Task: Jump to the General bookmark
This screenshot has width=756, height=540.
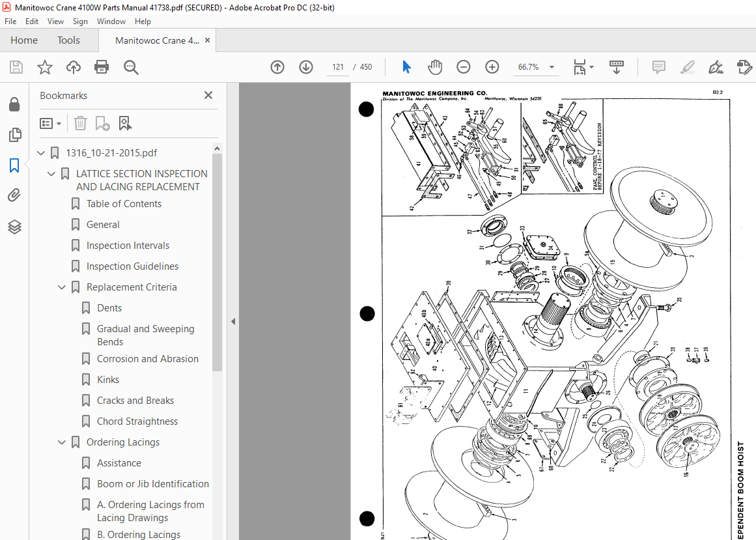Action: pyautogui.click(x=103, y=225)
